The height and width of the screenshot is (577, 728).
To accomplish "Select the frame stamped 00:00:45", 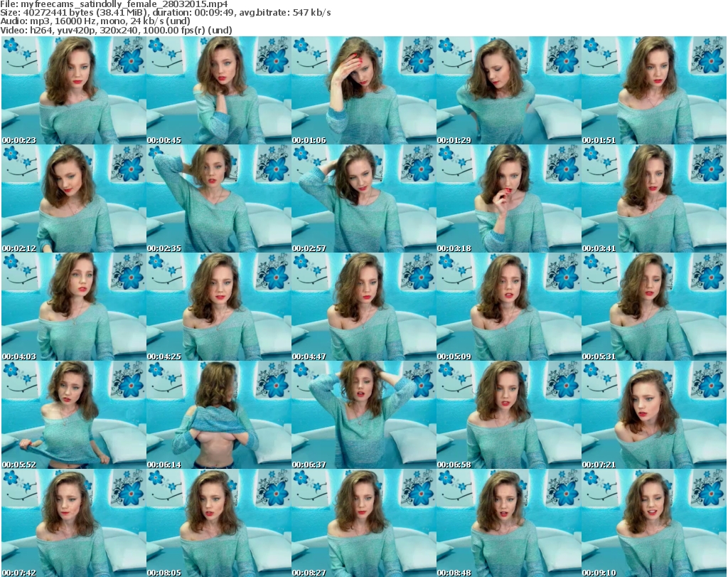I will pyautogui.click(x=219, y=90).
